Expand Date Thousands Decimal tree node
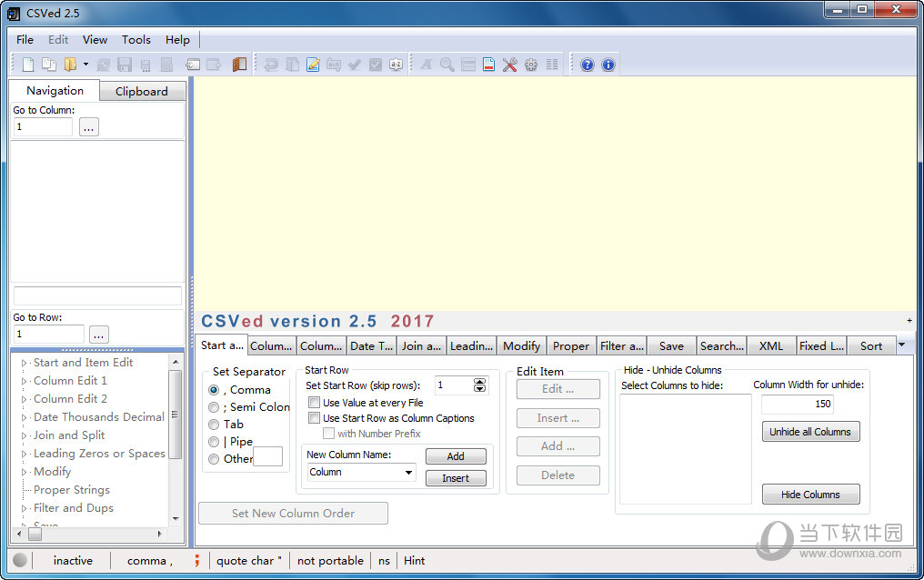The height and width of the screenshot is (580, 924). (x=25, y=418)
